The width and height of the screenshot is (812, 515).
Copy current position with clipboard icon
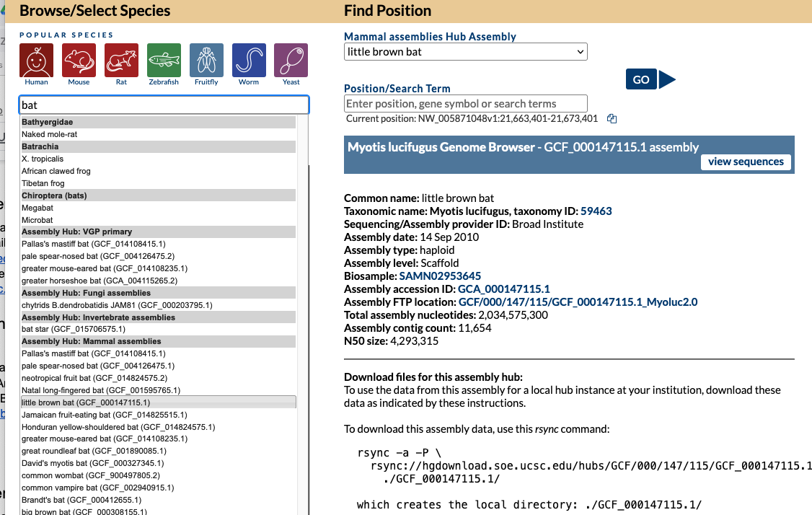coord(612,118)
